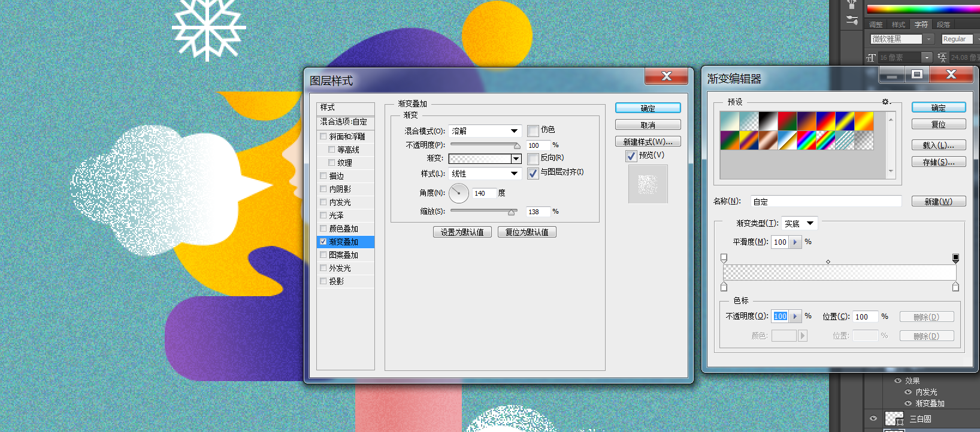The height and width of the screenshot is (432, 980).
Task: Select the red-to-green gradient preset
Action: [x=787, y=121]
